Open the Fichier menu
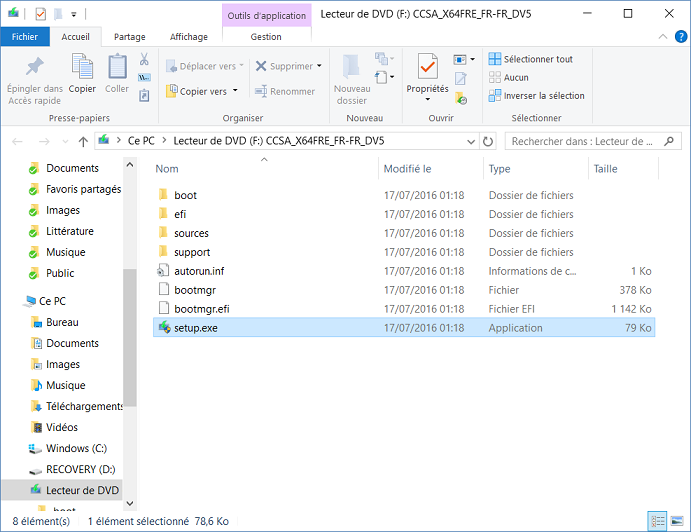This screenshot has width=691, height=532. (25, 37)
